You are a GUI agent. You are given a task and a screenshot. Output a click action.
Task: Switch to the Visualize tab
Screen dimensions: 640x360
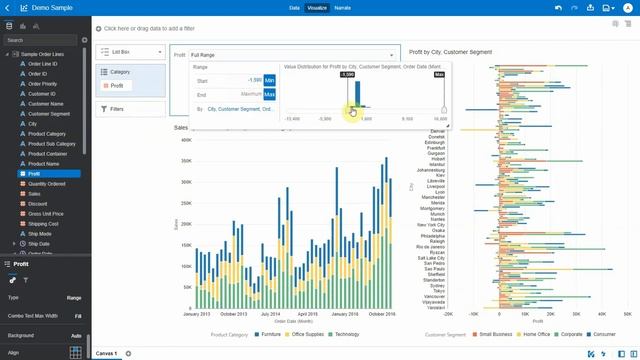click(317, 8)
